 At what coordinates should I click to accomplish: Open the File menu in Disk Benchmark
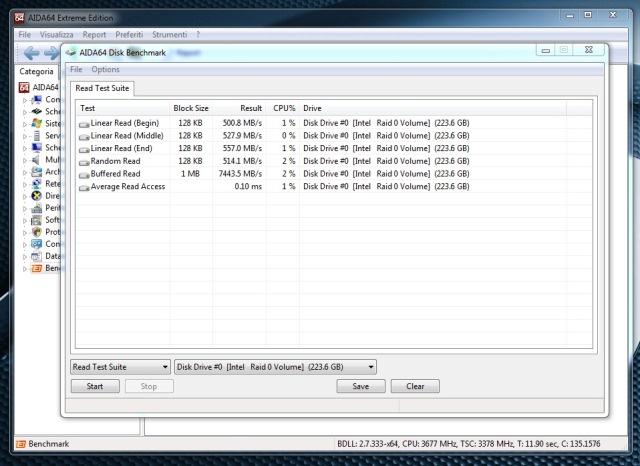pyautogui.click(x=76, y=69)
